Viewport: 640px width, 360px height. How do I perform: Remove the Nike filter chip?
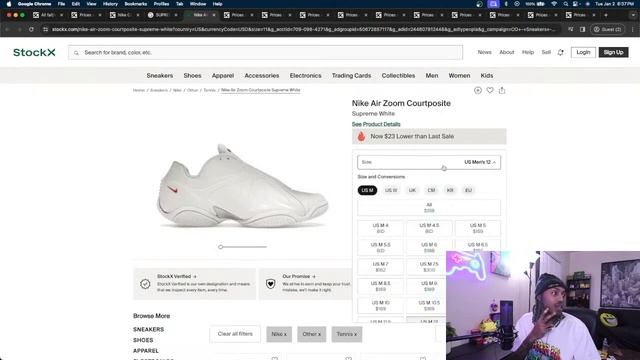click(x=279, y=334)
